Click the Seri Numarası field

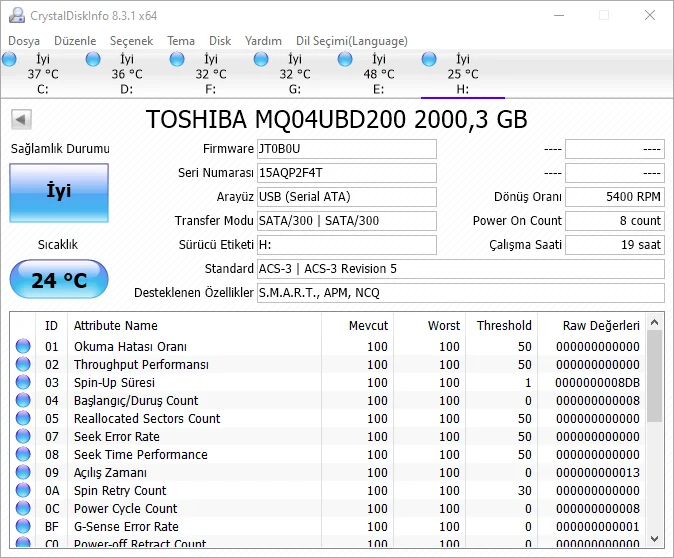[346, 173]
